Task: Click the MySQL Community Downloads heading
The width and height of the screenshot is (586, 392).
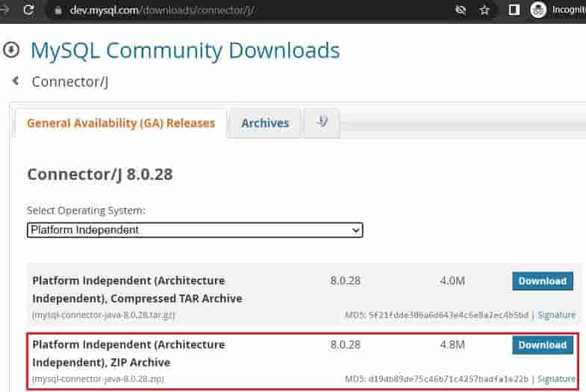Action: click(185, 51)
